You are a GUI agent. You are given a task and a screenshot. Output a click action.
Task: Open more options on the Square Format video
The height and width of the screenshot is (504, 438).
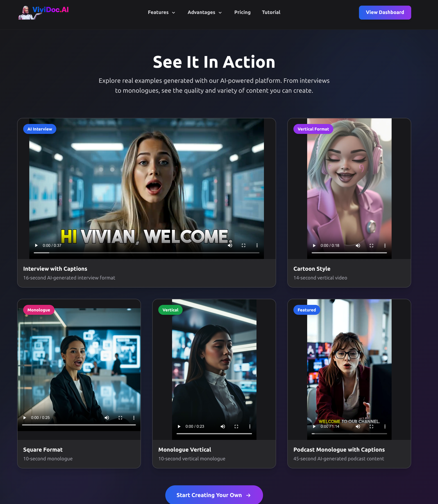pos(134,418)
